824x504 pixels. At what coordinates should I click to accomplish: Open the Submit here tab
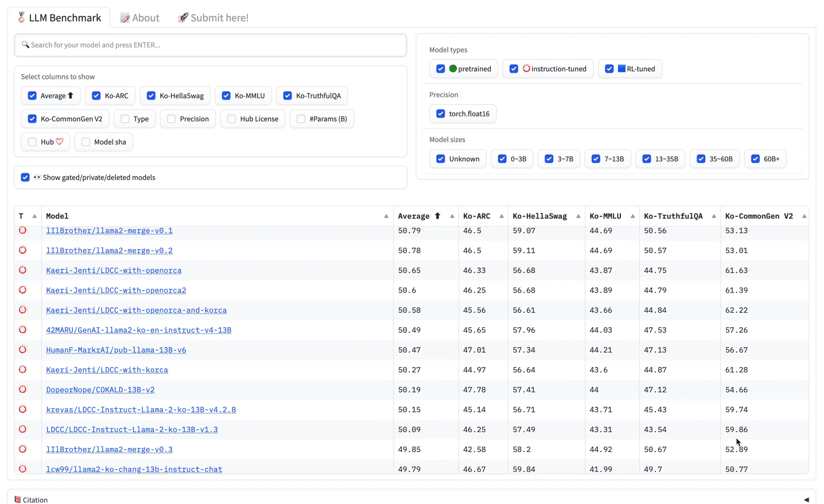coord(212,18)
